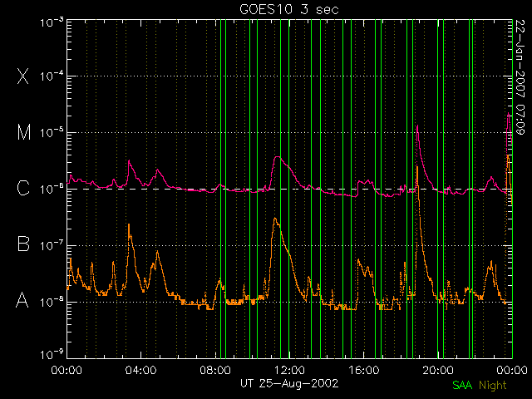
Task: Click the "X" flare class label
Action: [x=22, y=76]
